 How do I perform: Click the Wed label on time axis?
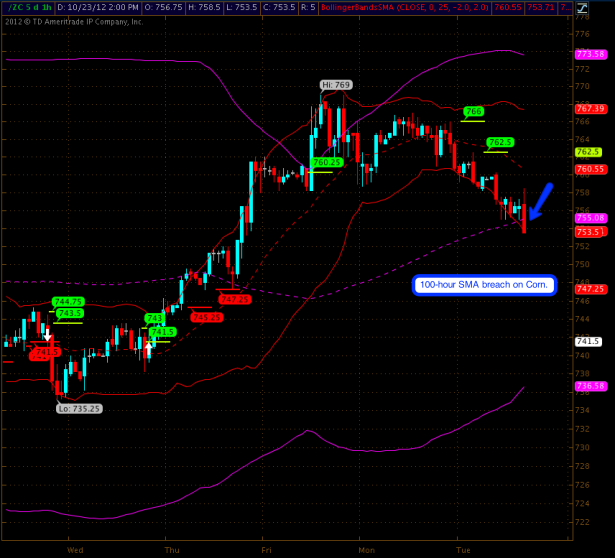pyautogui.click(x=74, y=549)
